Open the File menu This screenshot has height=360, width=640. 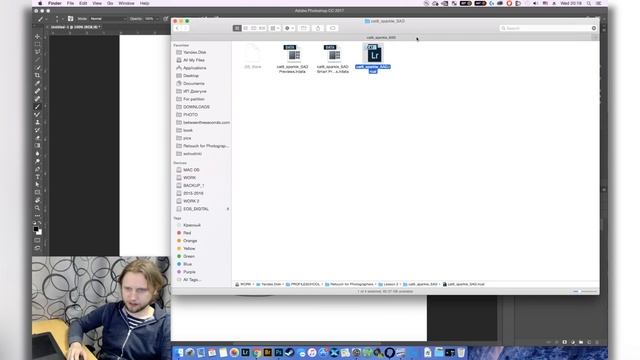(71, 3)
